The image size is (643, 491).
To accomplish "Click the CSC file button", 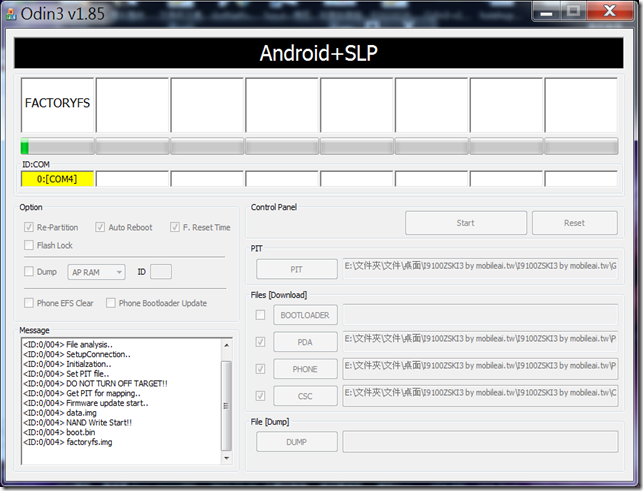I will coord(306,396).
